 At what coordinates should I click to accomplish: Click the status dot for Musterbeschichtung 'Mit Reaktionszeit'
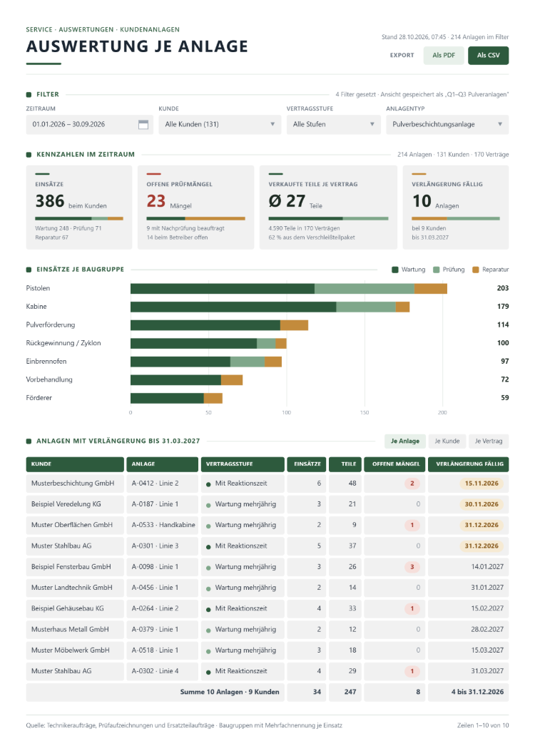coord(208,484)
